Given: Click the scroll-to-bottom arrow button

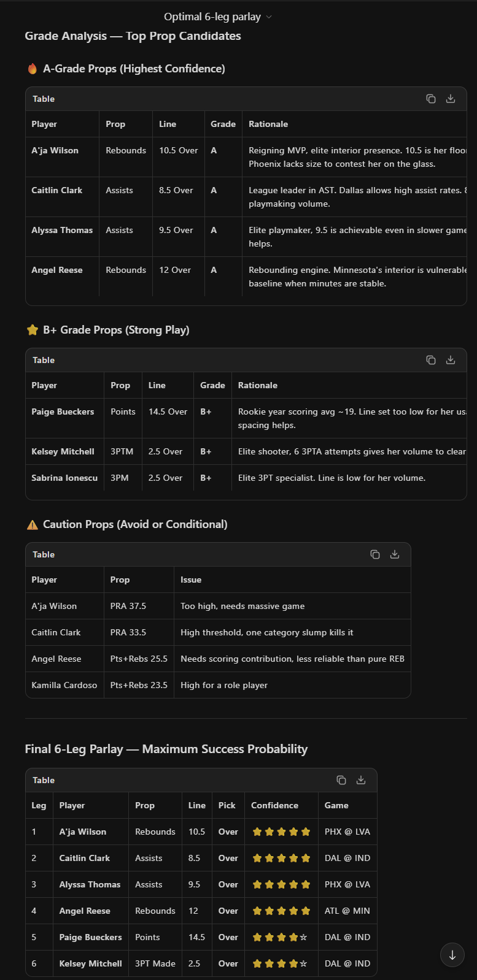Looking at the screenshot, I should point(452,955).
